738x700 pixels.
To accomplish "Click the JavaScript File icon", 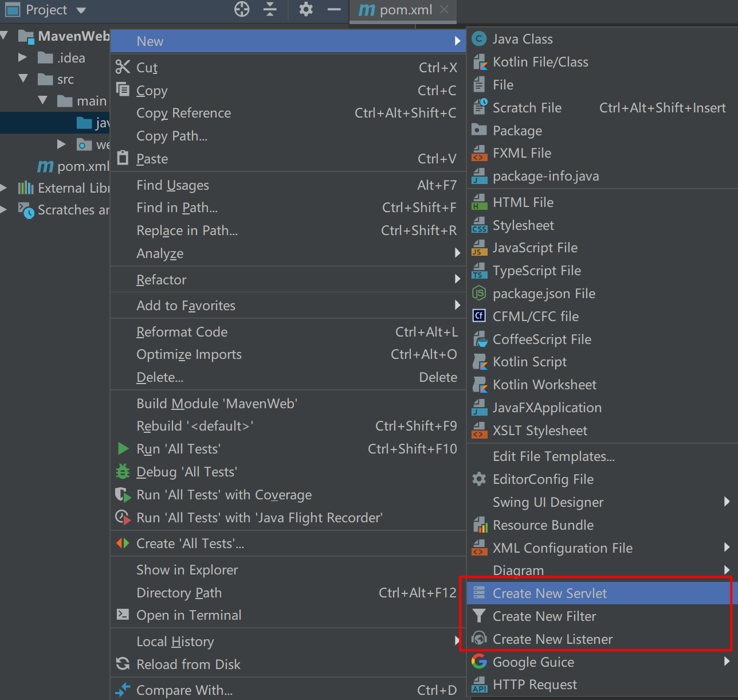I will 479,248.
